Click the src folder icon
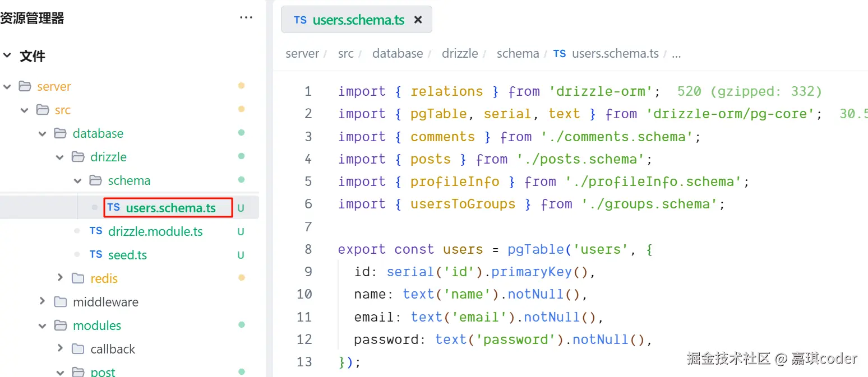The width and height of the screenshot is (868, 377). click(x=43, y=110)
